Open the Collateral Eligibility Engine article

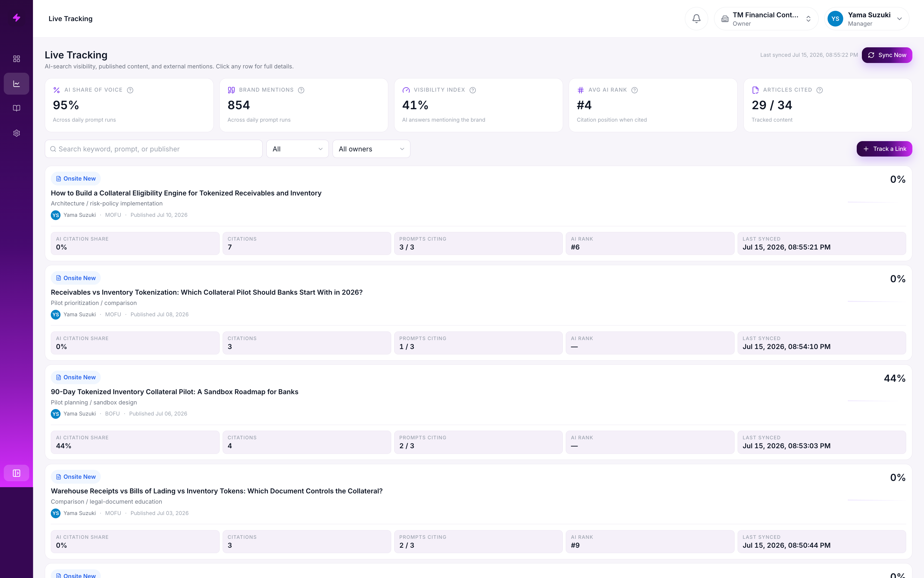(186, 193)
